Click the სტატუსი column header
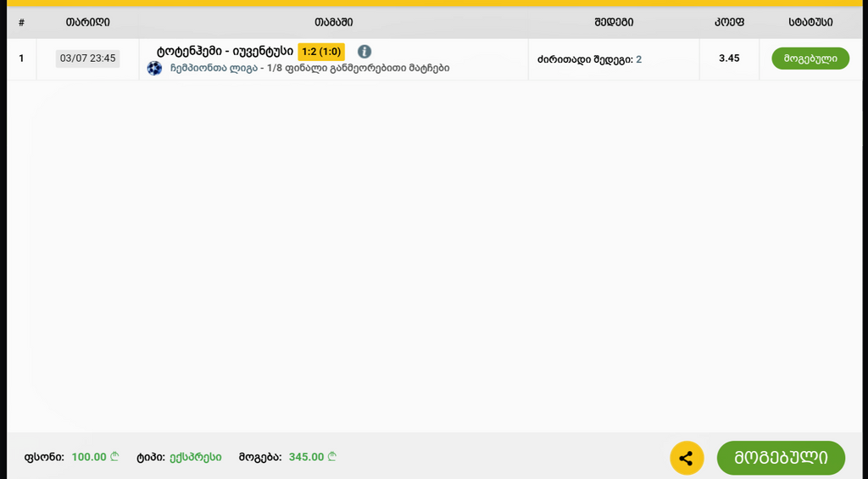868x479 pixels. click(x=810, y=22)
